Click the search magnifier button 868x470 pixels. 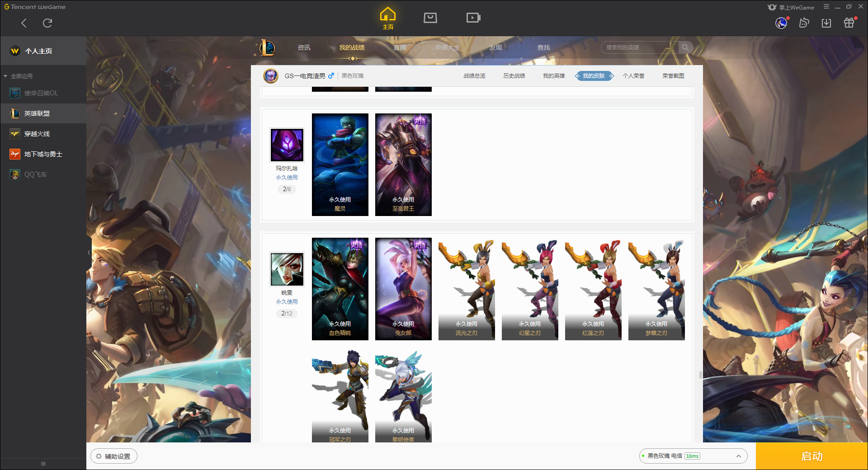(x=685, y=47)
